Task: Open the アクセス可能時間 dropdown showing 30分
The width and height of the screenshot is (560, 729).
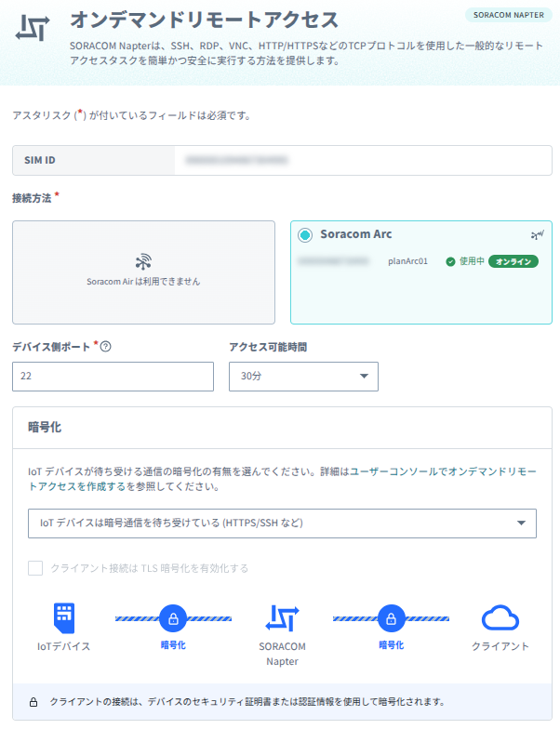Action: (303, 376)
